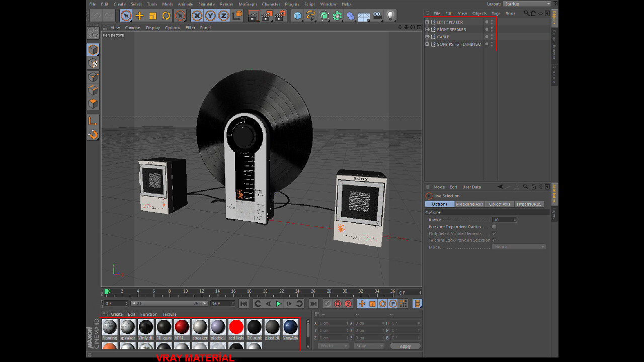Viewport: 644px width, 362px height.
Task: Open the MoGraph menu
Action: click(249, 4)
